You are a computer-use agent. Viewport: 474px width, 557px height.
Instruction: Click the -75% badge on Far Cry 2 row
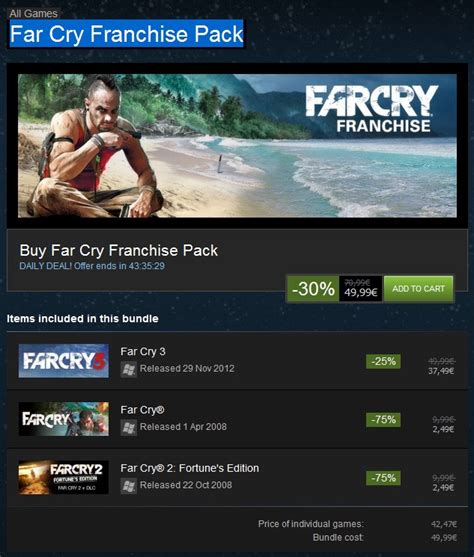(383, 478)
